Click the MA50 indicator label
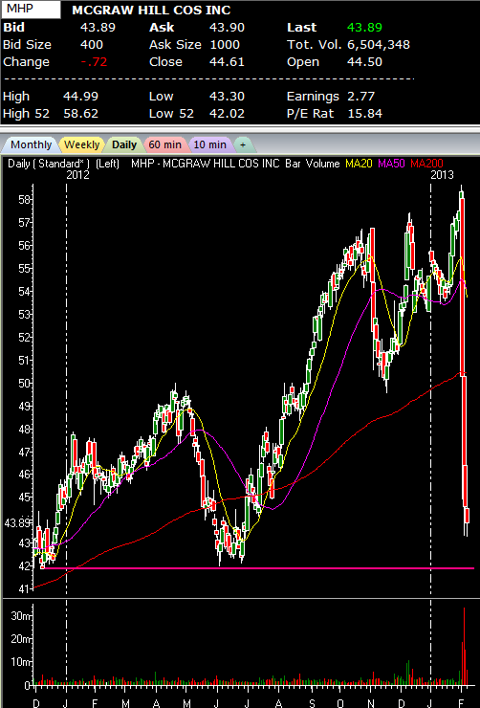 pyautogui.click(x=391, y=163)
